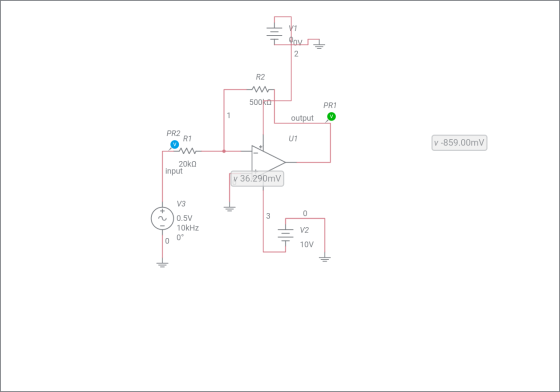The width and height of the screenshot is (560, 392).
Task: Click the R1 reference designator
Action: [x=187, y=139]
